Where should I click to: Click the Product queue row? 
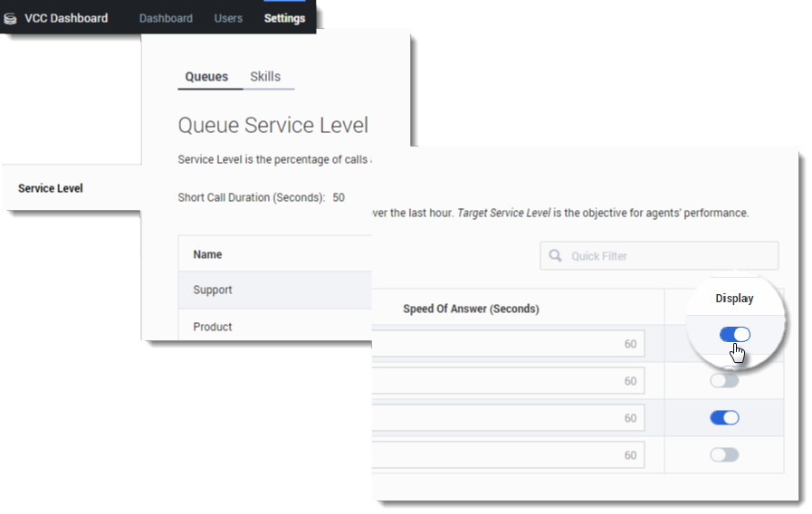coord(213,327)
